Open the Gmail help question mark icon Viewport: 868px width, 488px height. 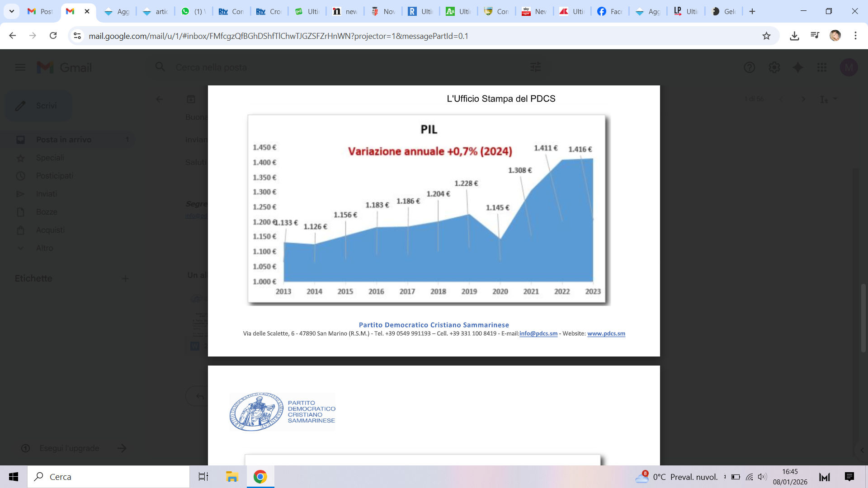750,67
